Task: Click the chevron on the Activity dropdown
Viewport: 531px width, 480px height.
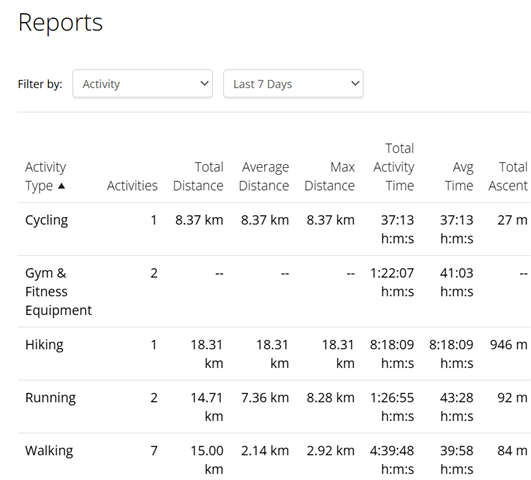Action: pos(204,83)
